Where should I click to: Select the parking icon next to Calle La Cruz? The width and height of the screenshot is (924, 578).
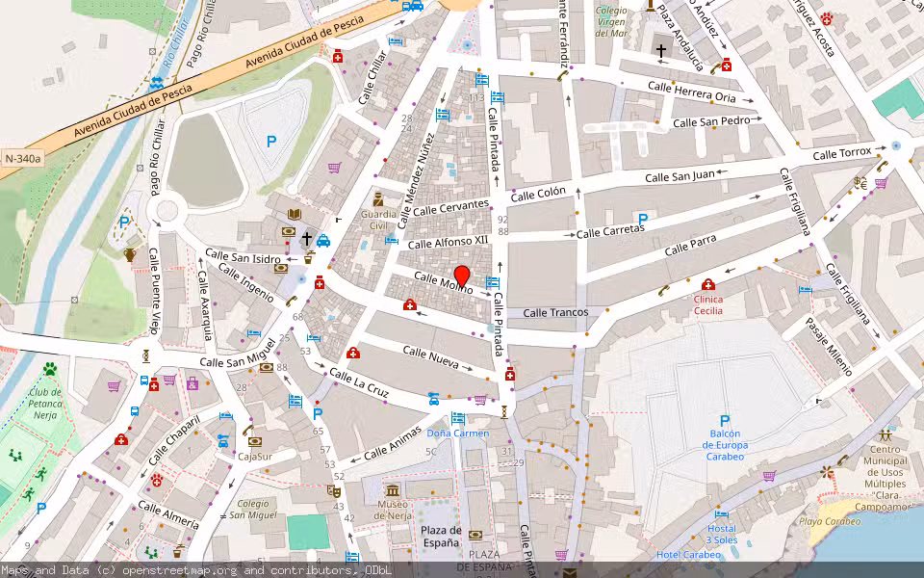click(318, 414)
